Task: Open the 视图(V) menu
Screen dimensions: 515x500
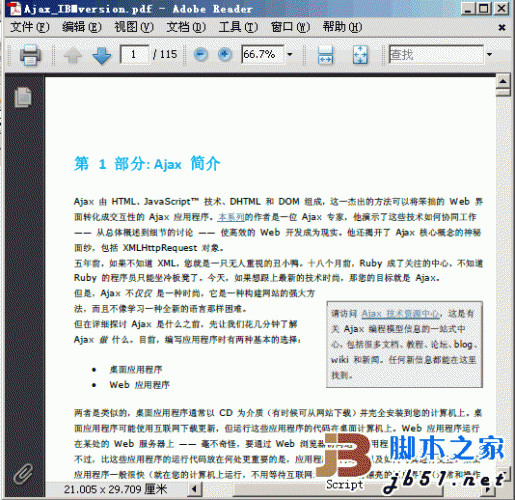Action: tap(134, 27)
